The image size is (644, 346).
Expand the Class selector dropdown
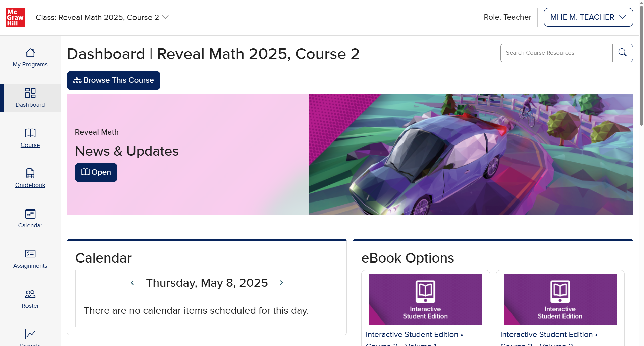102,17
